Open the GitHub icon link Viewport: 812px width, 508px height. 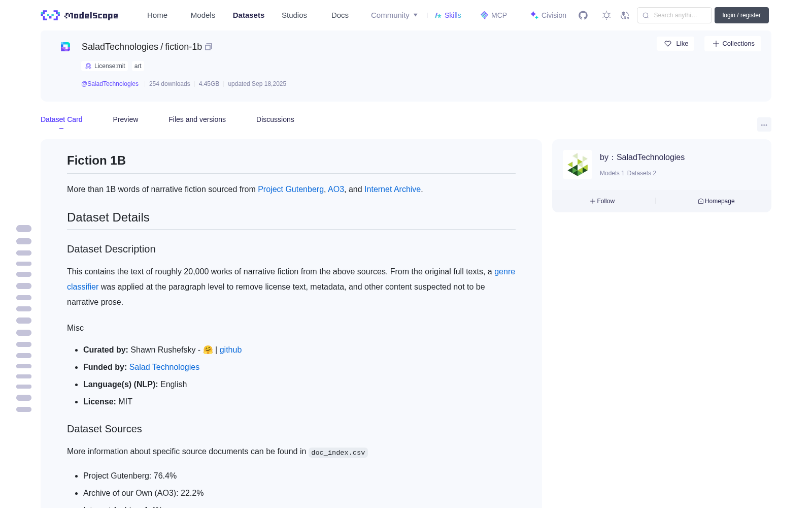(583, 15)
